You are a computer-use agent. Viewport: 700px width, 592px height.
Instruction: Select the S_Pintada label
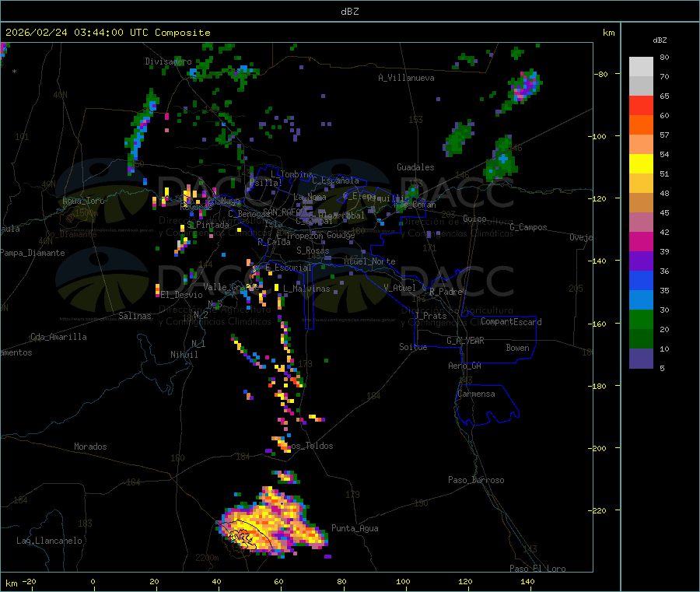(x=208, y=226)
